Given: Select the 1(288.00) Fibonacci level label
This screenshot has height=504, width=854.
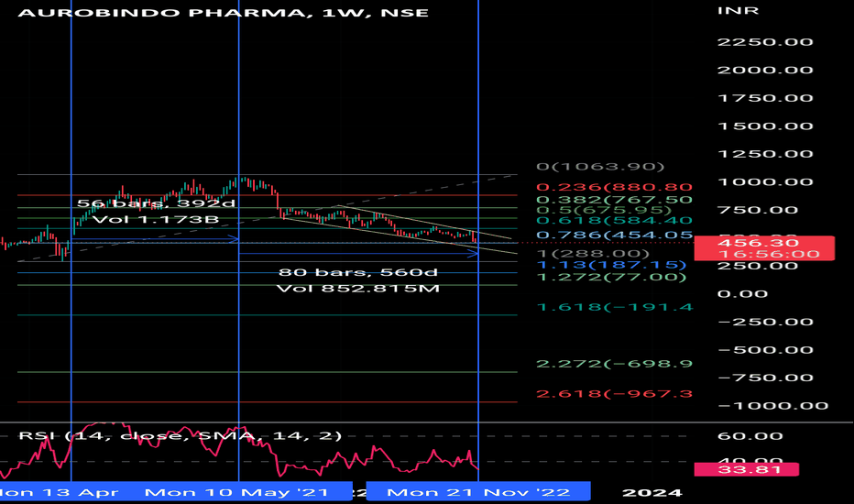Looking at the screenshot, I should (x=593, y=254).
